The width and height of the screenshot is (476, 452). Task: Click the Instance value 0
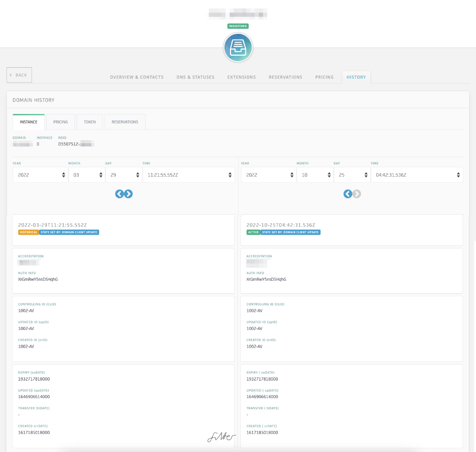click(x=38, y=144)
